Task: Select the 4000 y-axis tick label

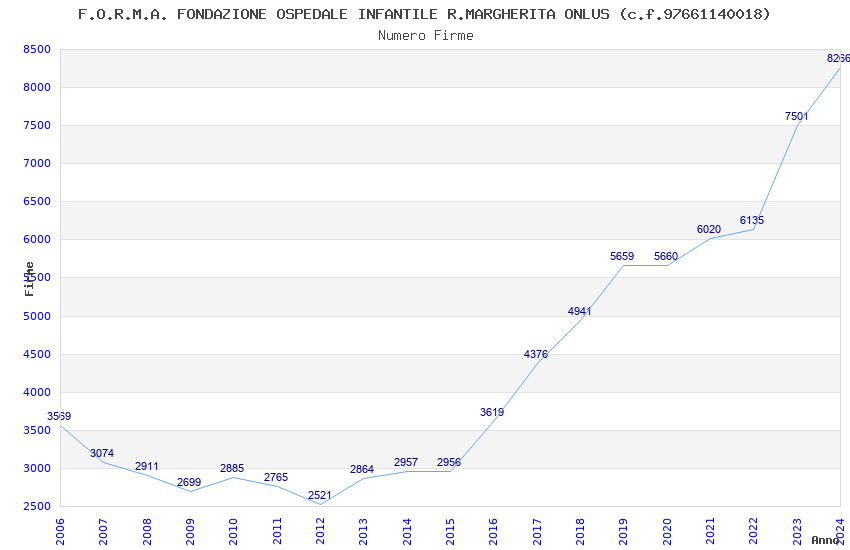Action: pos(37,392)
